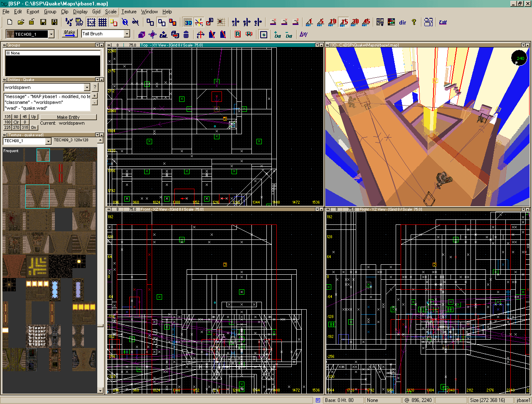This screenshot has height=404, width=532.
Task: Create a new map with the New icon
Action: pyautogui.click(x=10, y=22)
